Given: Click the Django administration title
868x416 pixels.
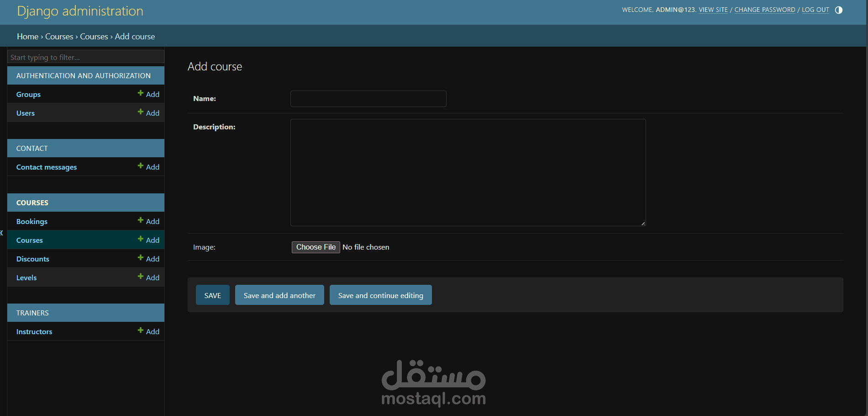Looking at the screenshot, I should tap(80, 11).
